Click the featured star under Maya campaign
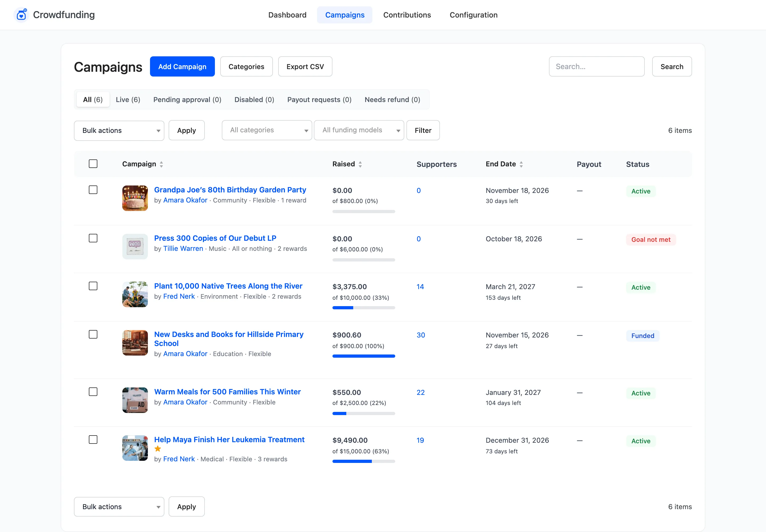This screenshot has width=766, height=532. click(x=158, y=449)
